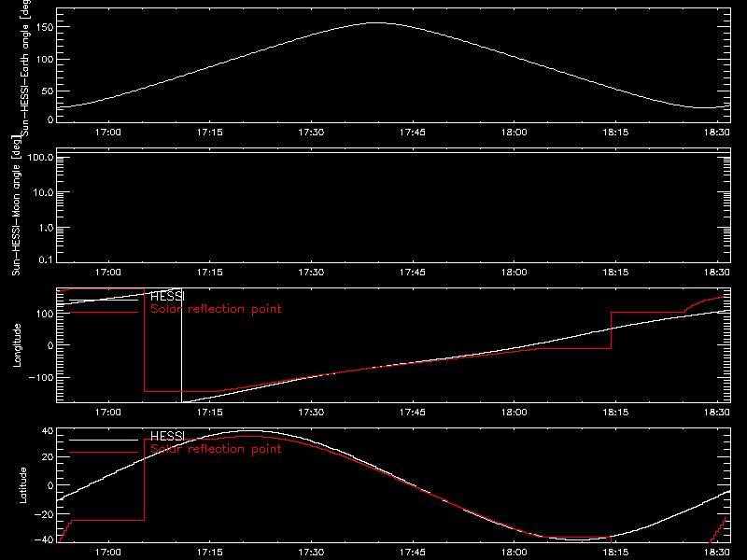Click 17:45 label under Longitude plot

(413, 412)
